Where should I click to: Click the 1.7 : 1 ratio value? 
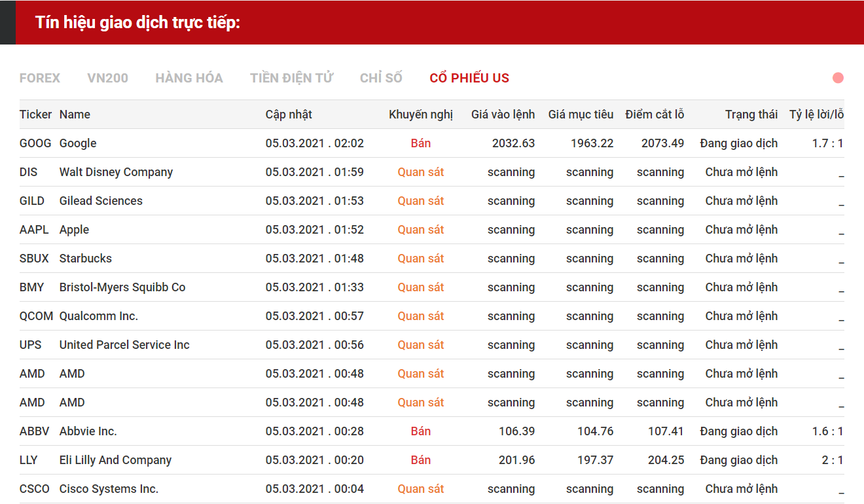tap(827, 143)
